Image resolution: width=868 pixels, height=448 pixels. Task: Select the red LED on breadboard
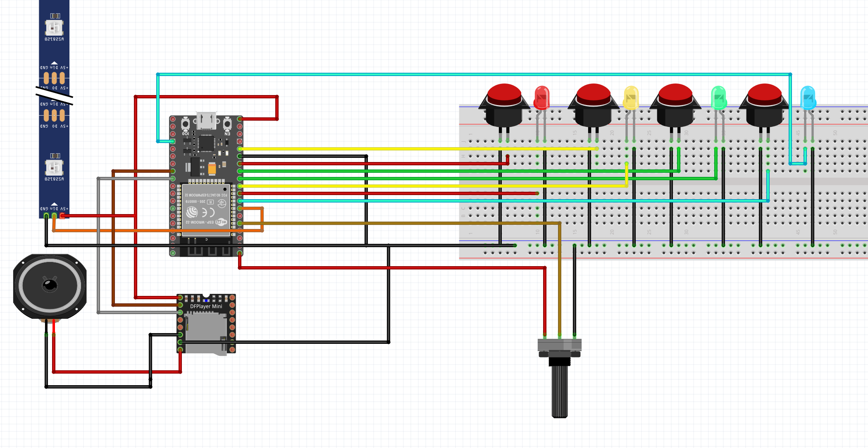(x=541, y=98)
